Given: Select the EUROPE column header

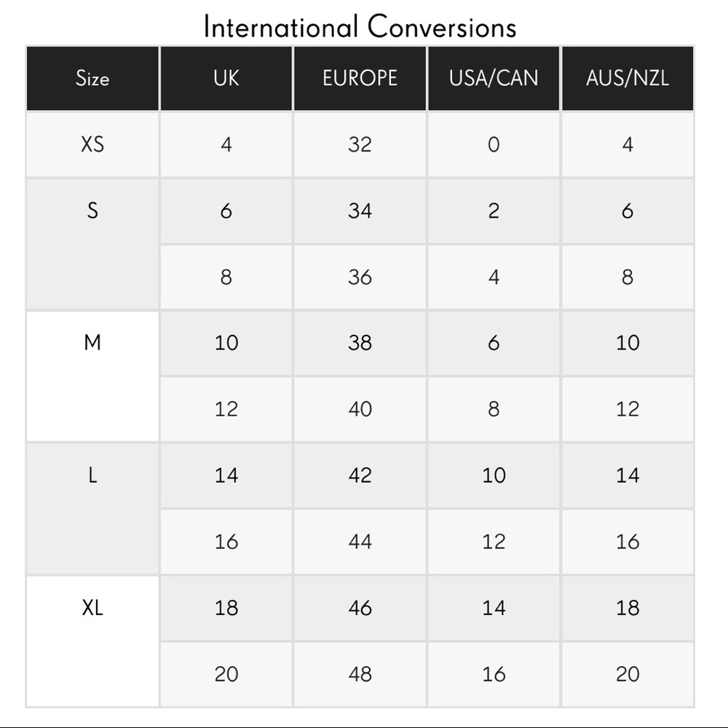Looking at the screenshot, I should tap(360, 78).
